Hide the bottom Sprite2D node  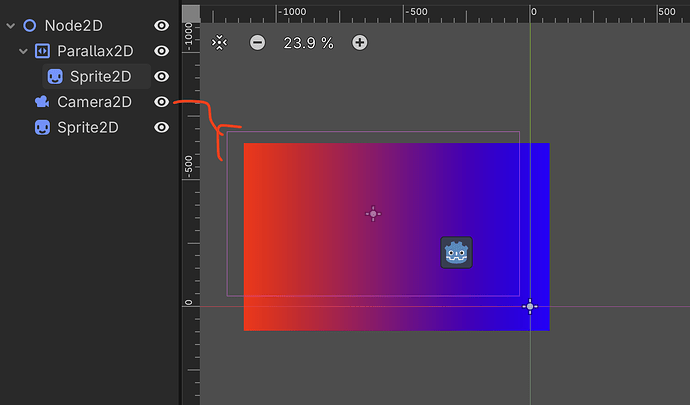161,128
